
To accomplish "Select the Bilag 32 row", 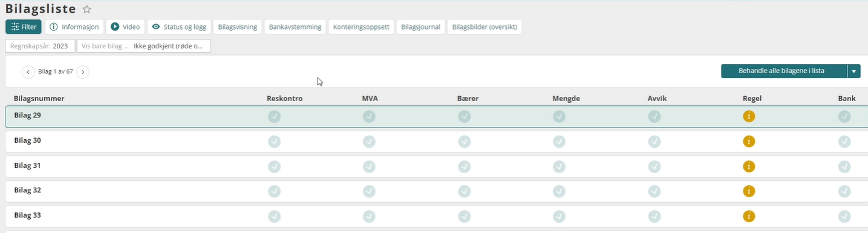I will [x=434, y=191].
